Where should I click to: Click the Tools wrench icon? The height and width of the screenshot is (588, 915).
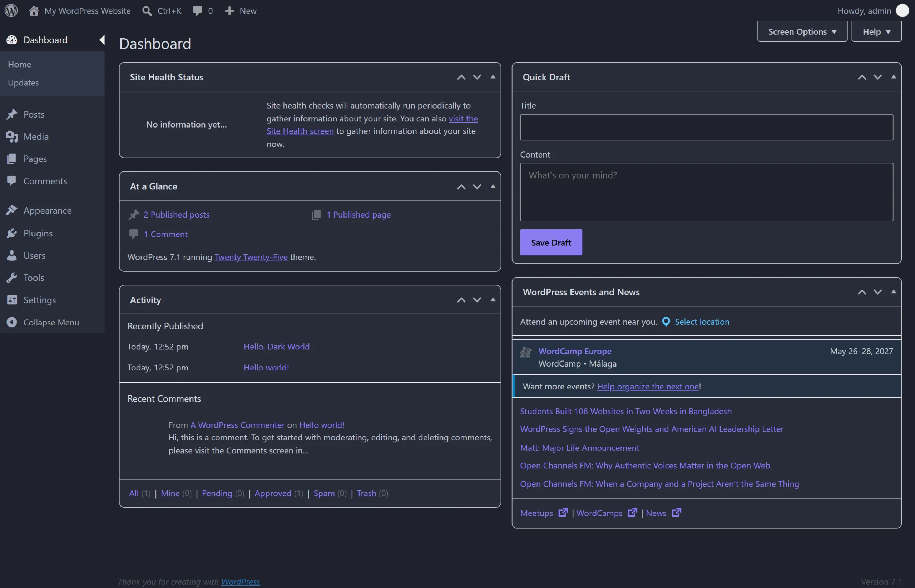point(12,278)
